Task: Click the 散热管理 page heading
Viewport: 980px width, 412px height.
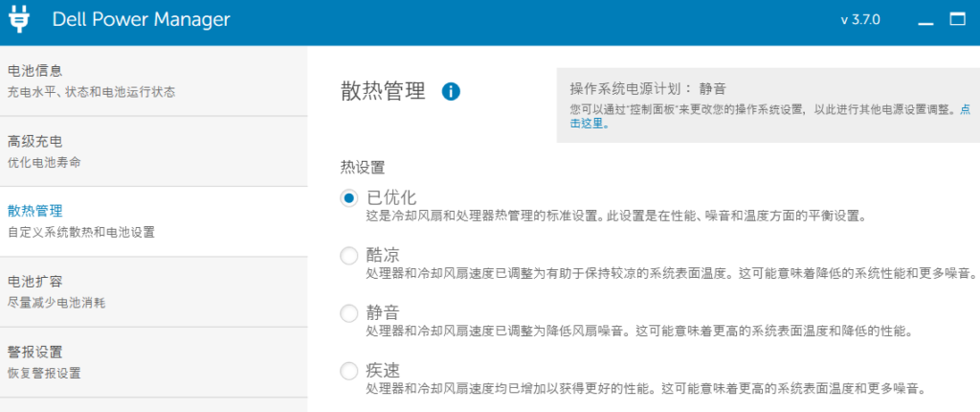Action: pos(383,91)
